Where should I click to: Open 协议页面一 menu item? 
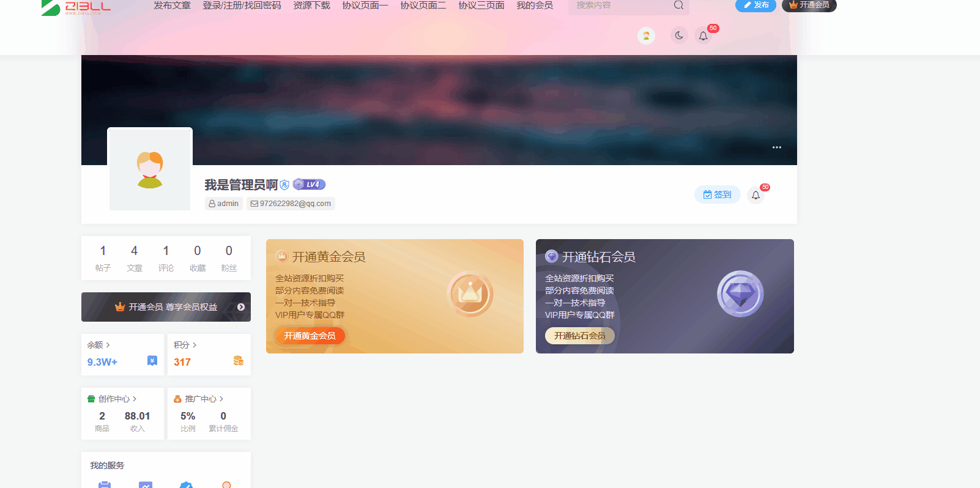click(x=365, y=6)
